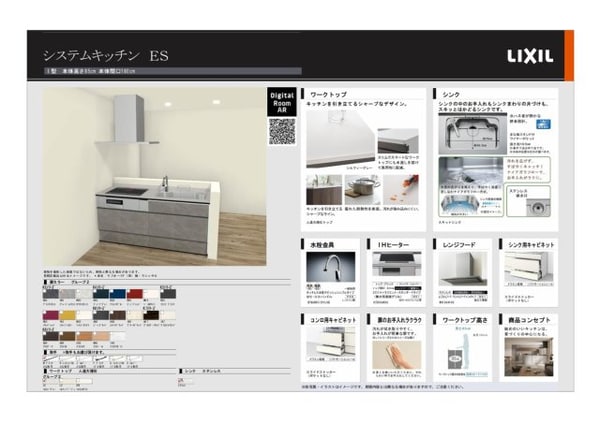Open the faucet photo in the 水栓金具 card
The width and height of the screenshot is (600, 423).
pos(331,267)
